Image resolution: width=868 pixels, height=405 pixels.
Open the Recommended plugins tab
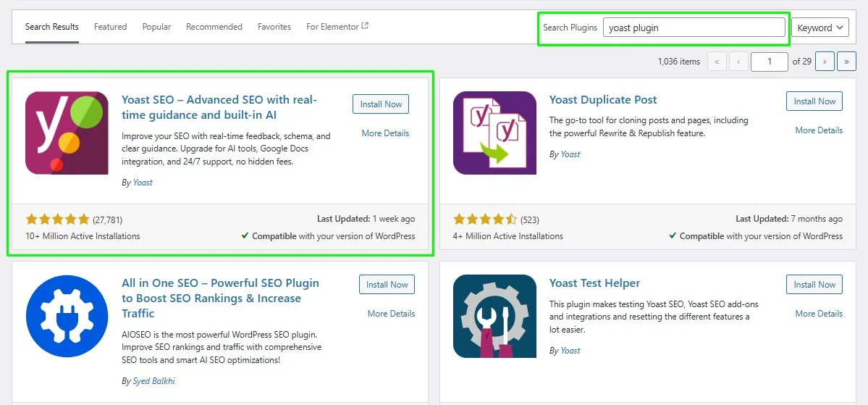(214, 27)
